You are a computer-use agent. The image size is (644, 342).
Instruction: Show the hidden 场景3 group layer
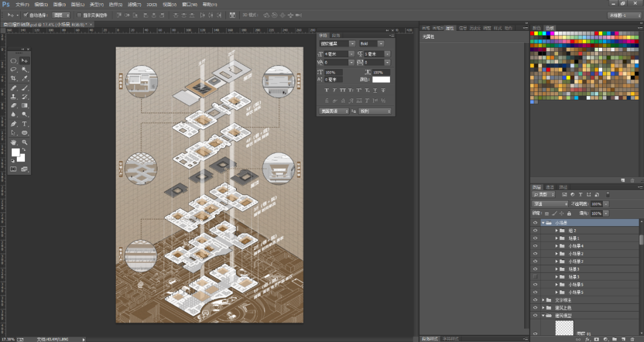[x=535, y=276]
